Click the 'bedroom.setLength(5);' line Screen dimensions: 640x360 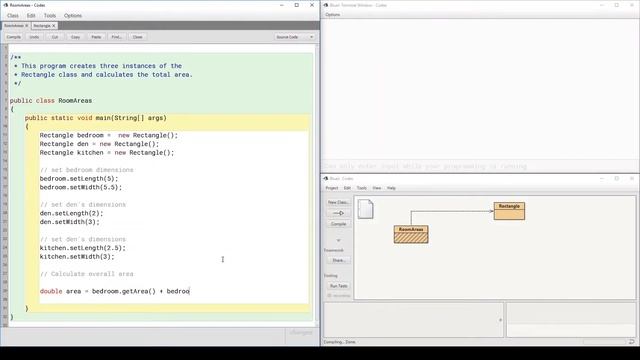(x=79, y=178)
